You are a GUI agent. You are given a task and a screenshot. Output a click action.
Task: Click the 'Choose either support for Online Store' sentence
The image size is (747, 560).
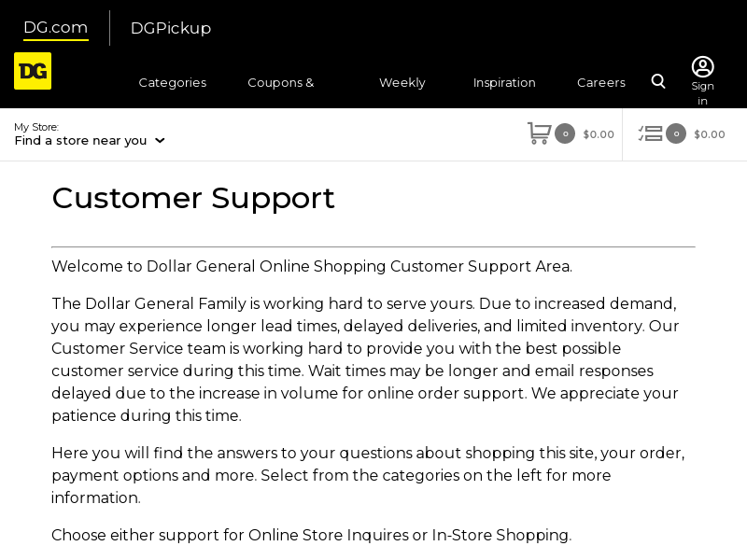312,535
